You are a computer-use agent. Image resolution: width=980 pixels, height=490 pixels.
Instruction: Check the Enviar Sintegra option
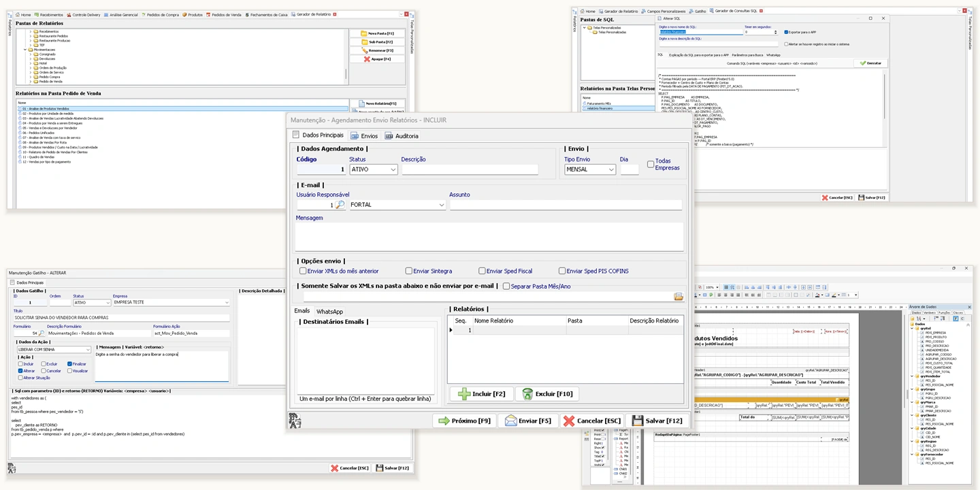[409, 271]
